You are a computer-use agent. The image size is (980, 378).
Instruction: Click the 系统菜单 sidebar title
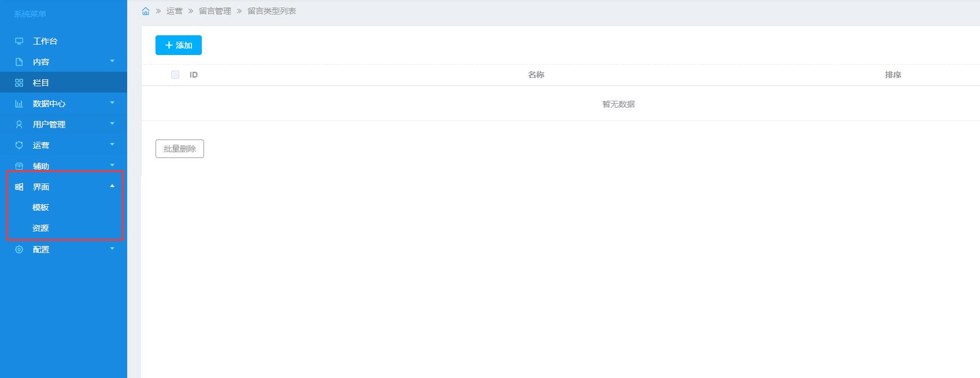[30, 14]
